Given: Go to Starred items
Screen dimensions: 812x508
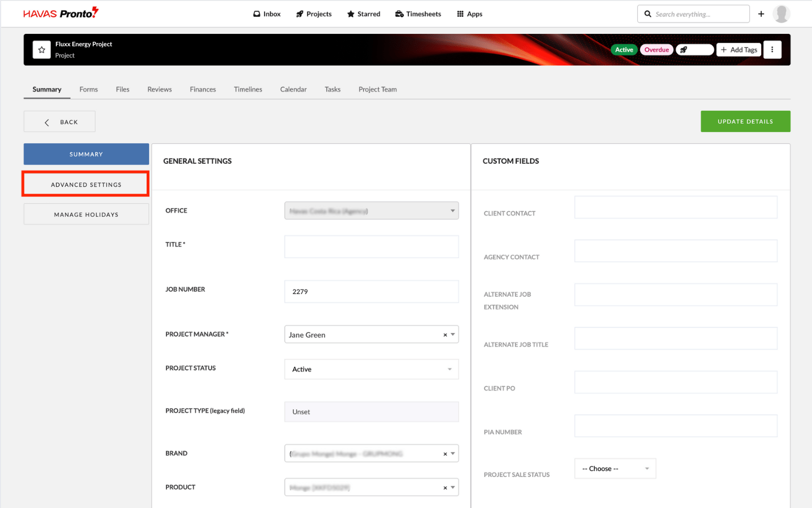Looking at the screenshot, I should point(364,14).
